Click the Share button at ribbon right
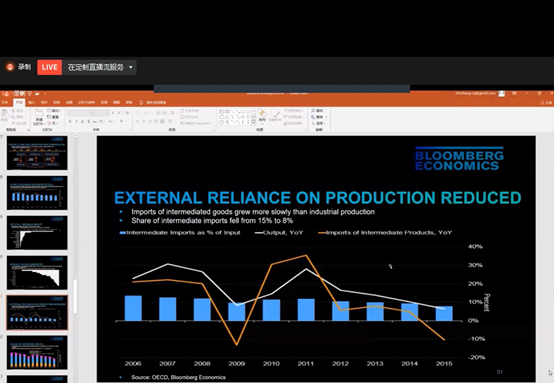The image size is (554, 383). pos(546,103)
